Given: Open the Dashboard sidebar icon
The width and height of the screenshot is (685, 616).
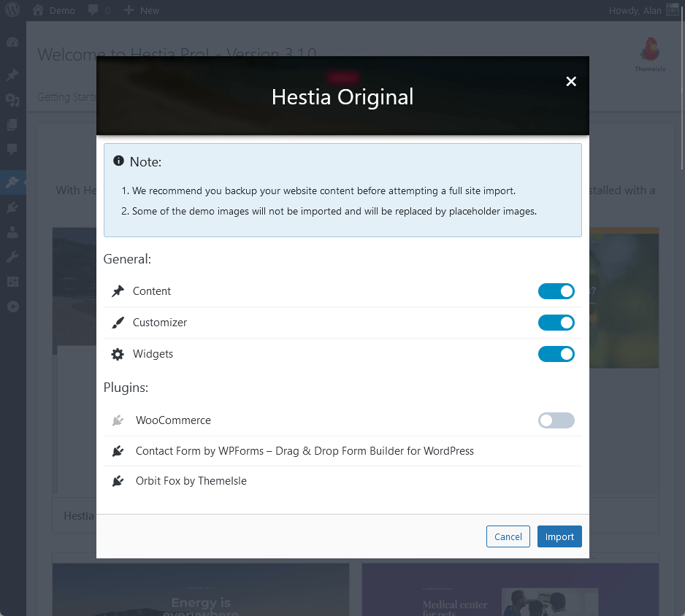Looking at the screenshot, I should click(12, 42).
